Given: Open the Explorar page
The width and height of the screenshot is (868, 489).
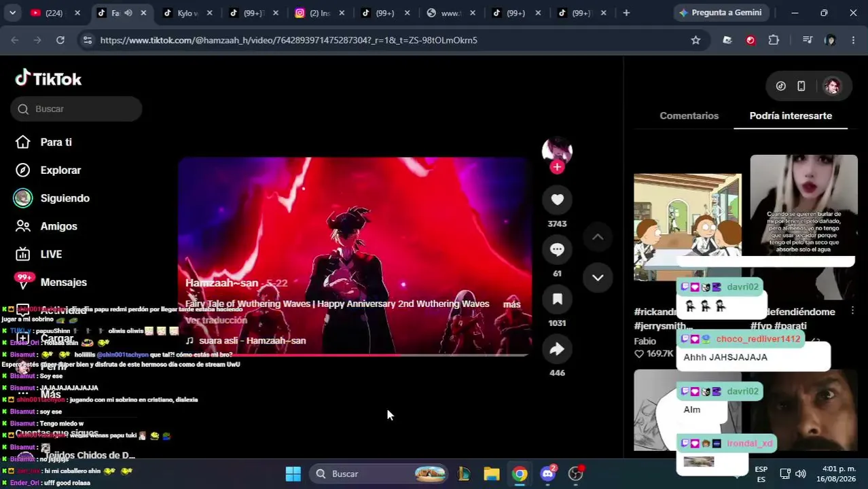Looking at the screenshot, I should pos(48,170).
